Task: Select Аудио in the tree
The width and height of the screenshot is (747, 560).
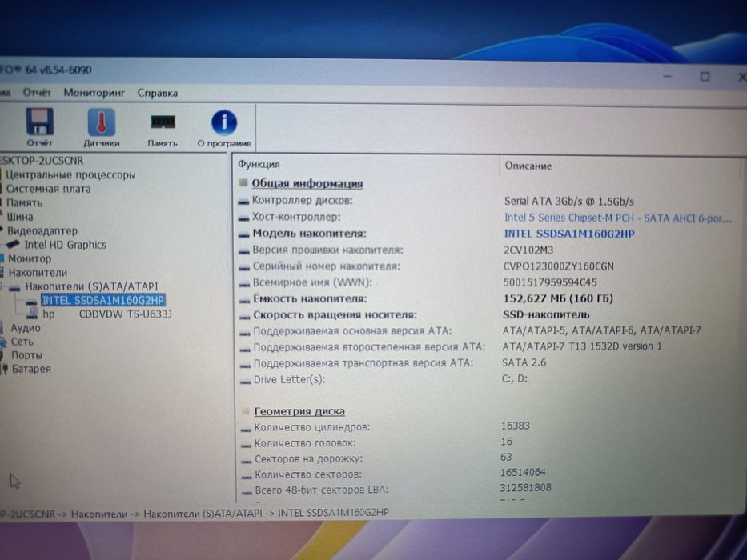Action: pyautogui.click(x=26, y=328)
